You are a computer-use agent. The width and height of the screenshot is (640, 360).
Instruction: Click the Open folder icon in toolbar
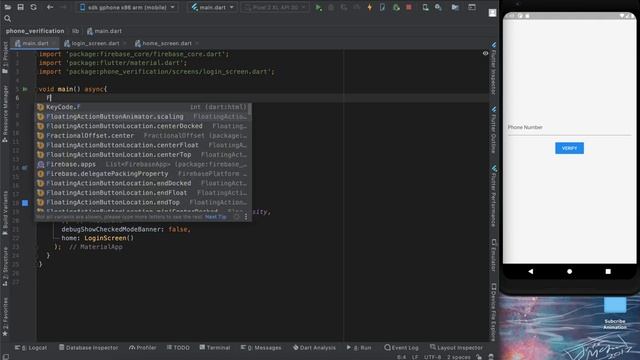7,7
